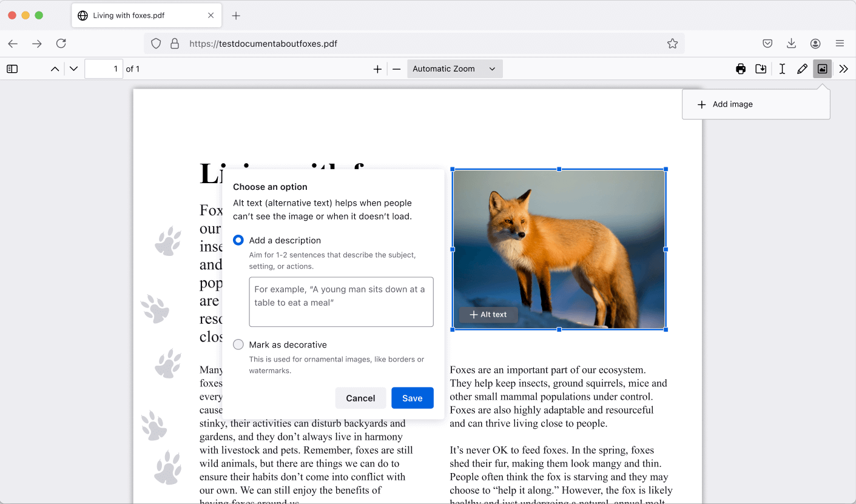Toggle the PDF sidebar panel

tap(12, 69)
